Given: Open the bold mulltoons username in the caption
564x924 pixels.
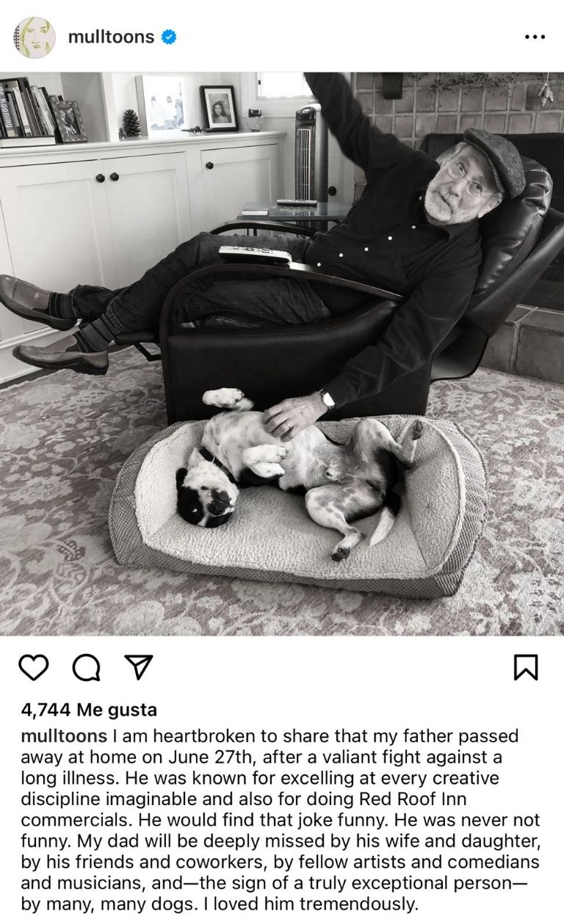Looking at the screenshot, I should [x=64, y=735].
